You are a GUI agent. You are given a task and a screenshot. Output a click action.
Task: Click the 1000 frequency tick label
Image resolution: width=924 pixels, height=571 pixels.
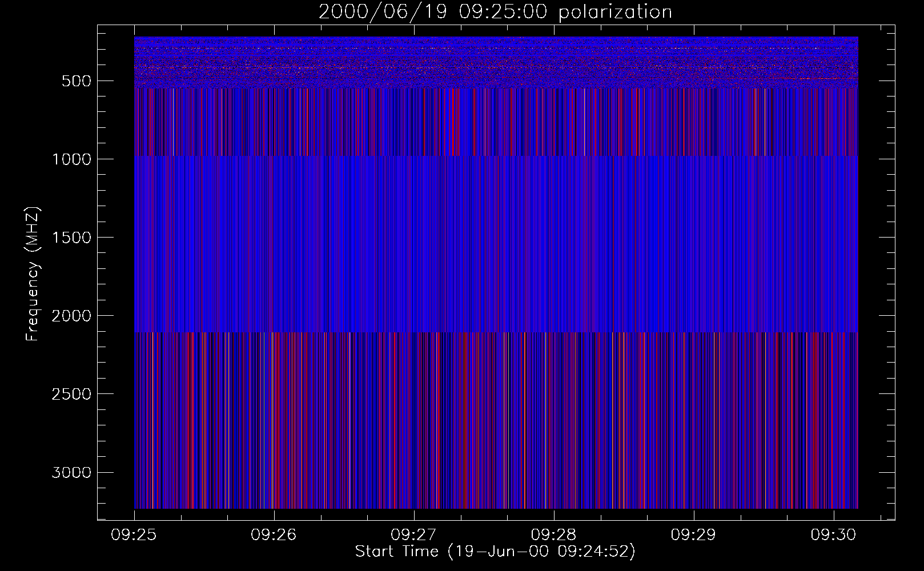click(x=71, y=159)
